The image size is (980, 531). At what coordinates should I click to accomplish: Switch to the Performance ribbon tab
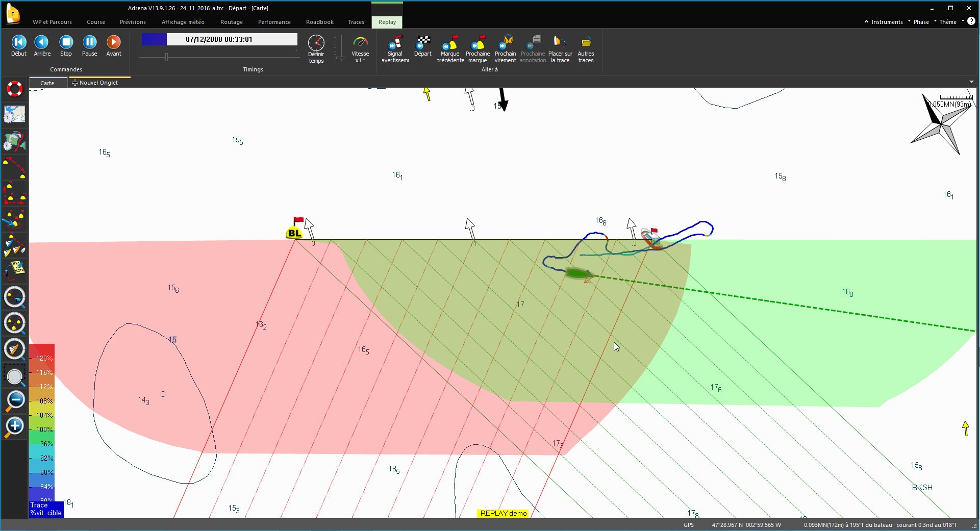[x=274, y=22]
